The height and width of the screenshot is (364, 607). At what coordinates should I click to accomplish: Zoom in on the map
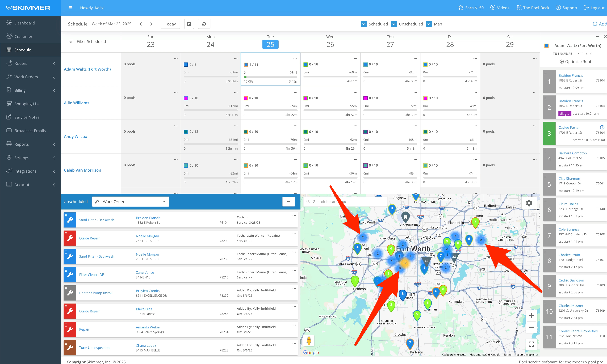coord(531,316)
